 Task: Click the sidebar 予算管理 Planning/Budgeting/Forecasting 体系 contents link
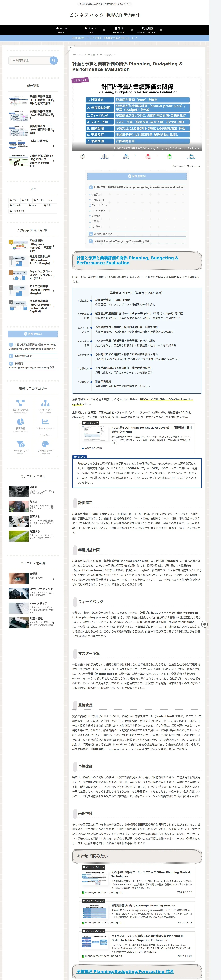tap(31, 366)
